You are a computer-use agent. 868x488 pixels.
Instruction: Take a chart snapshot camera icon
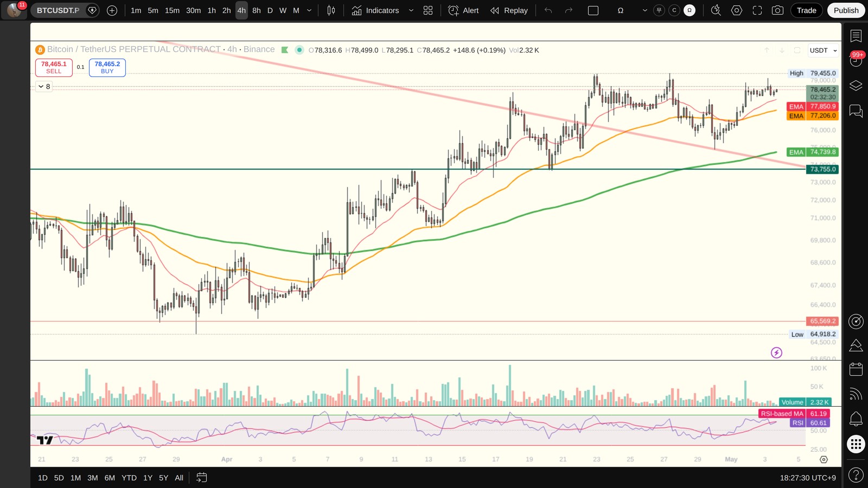click(x=777, y=10)
